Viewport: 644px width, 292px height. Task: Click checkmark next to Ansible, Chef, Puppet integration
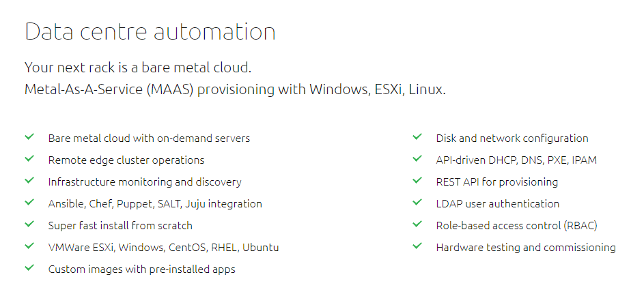[x=29, y=203]
